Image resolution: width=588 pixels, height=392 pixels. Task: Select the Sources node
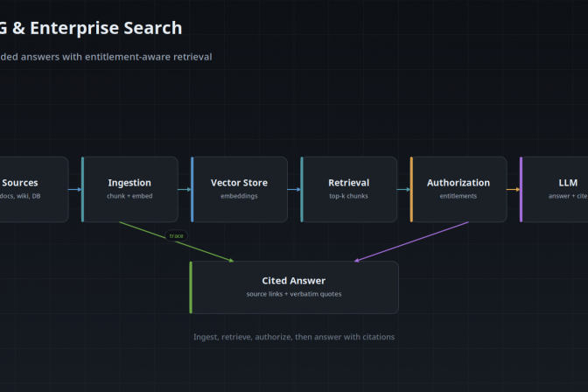34,189
